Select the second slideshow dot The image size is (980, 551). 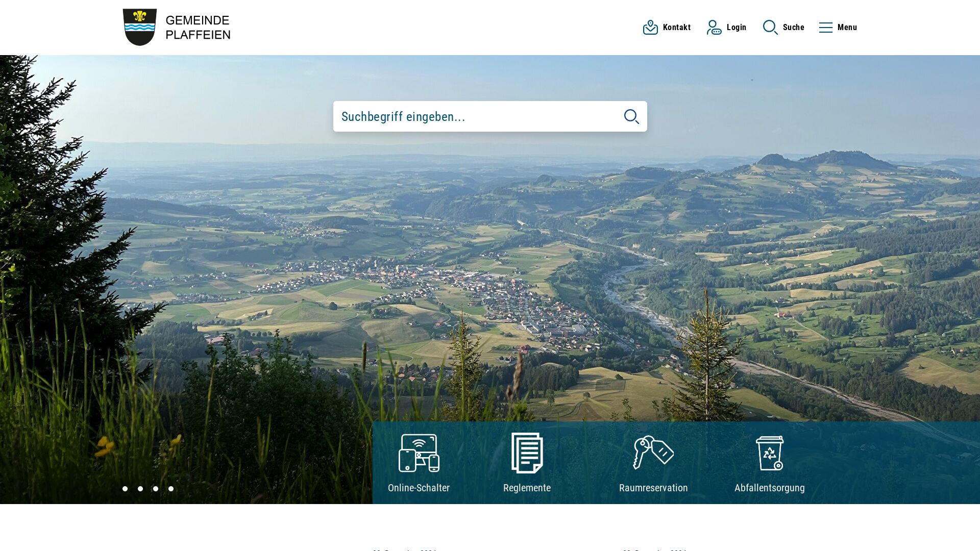(140, 489)
